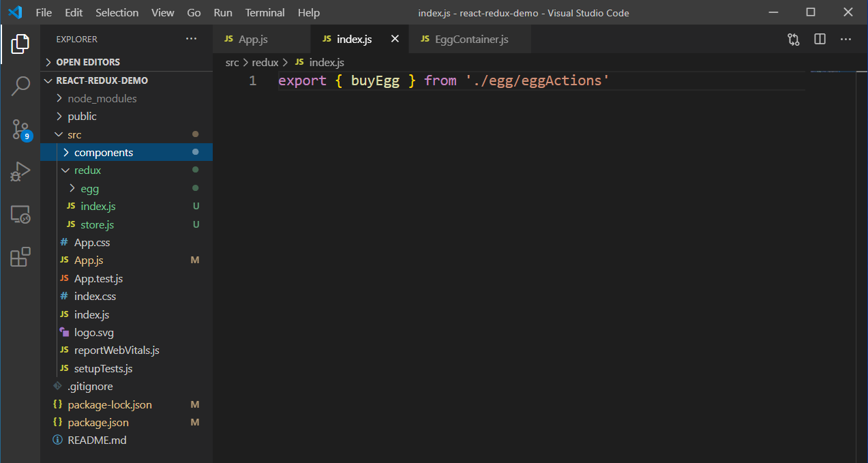Image resolution: width=868 pixels, height=463 pixels.
Task: Click the logo.svg file icon
Action: (64, 333)
